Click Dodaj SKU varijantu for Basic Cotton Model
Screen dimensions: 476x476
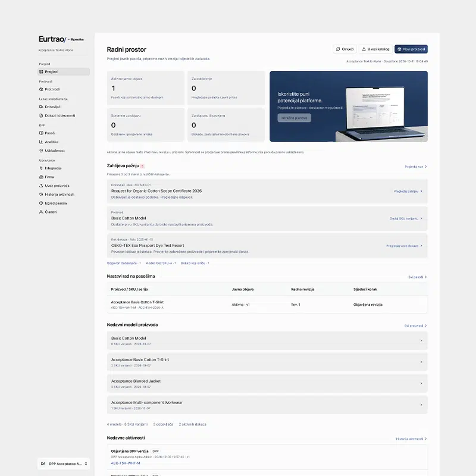(406, 218)
